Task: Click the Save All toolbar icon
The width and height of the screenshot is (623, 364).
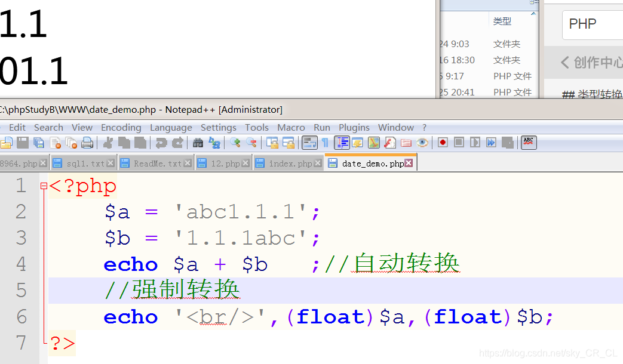Action: [x=39, y=143]
